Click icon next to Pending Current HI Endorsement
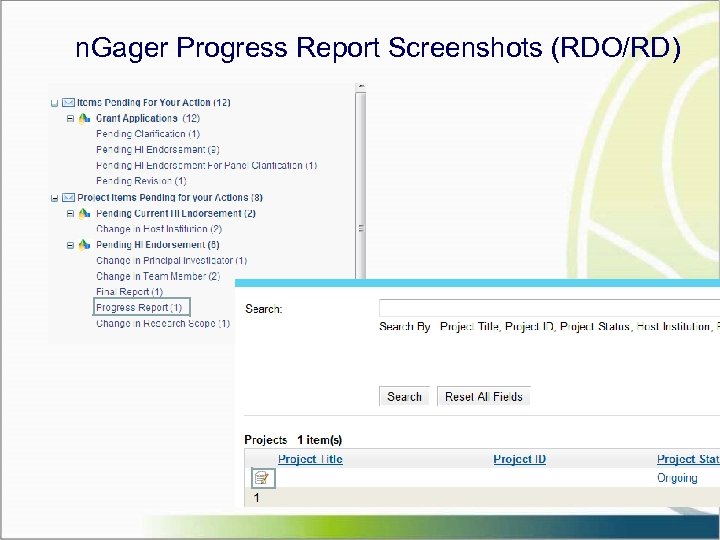This screenshot has width=720, height=540. click(x=84, y=214)
